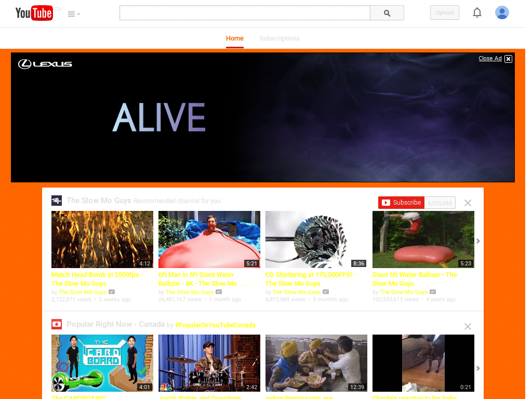Click the 6,075,068 subscriber count

coord(440,203)
